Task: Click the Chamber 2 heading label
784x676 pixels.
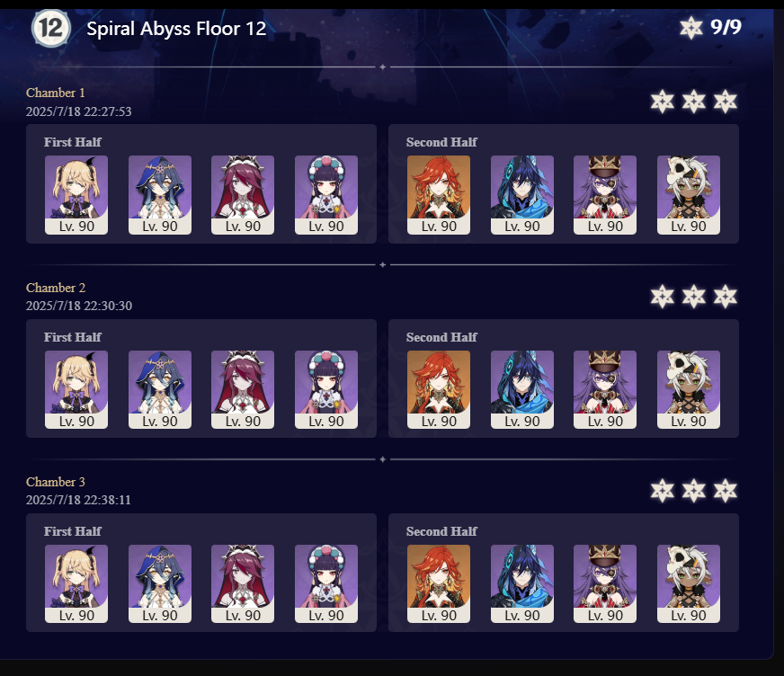Action: 56,288
